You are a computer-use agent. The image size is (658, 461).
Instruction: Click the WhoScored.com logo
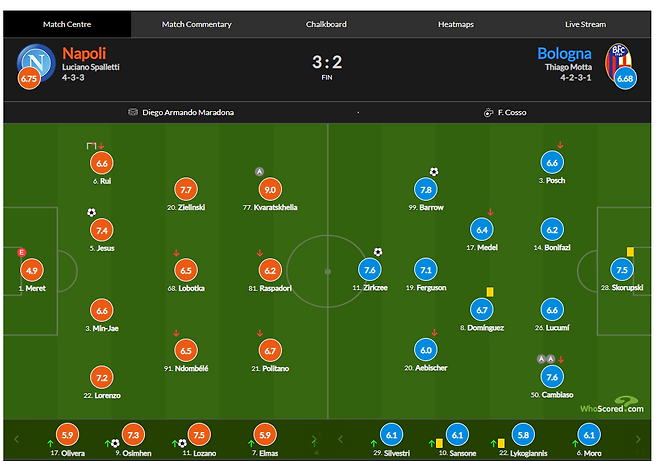pos(613,405)
